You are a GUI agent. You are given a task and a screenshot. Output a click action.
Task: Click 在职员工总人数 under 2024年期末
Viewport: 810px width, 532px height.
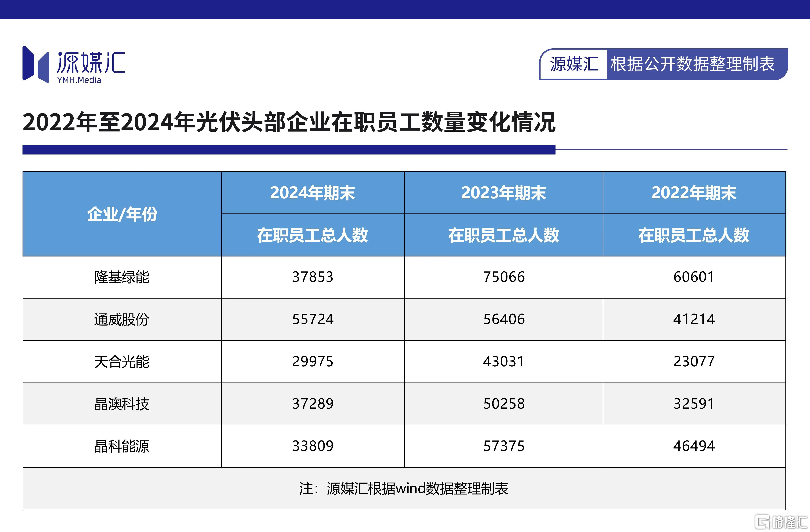pos(313,235)
